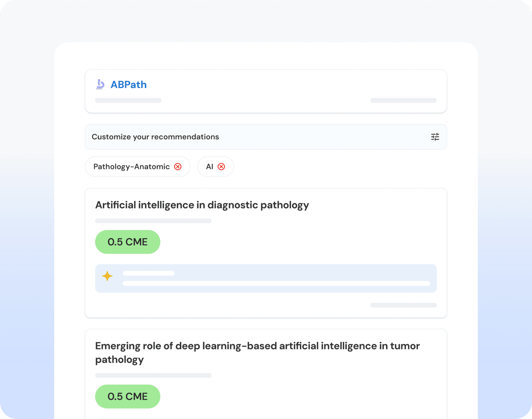The image size is (532, 419).
Task: Click placeholder bar under ABPath on left
Action: 128,100
